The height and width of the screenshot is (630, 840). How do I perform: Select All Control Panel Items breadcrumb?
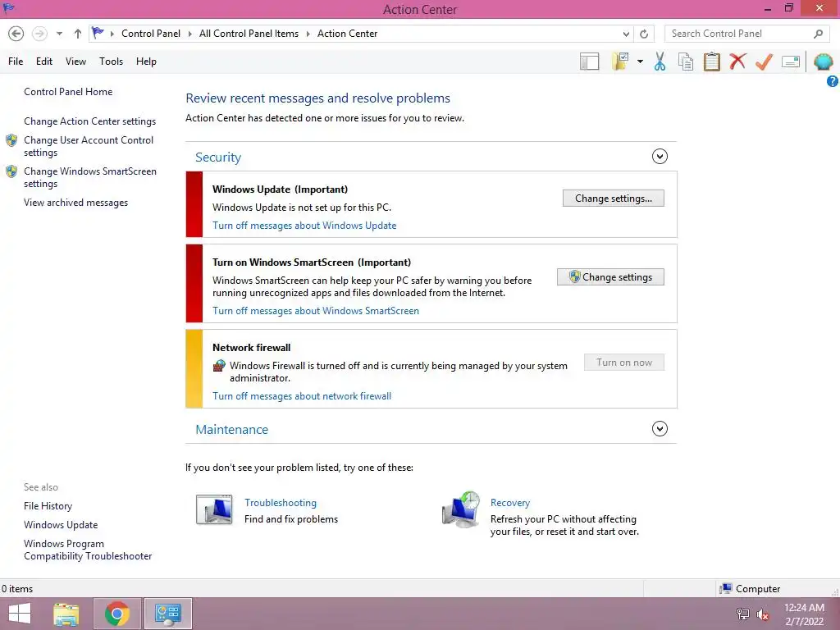[249, 33]
